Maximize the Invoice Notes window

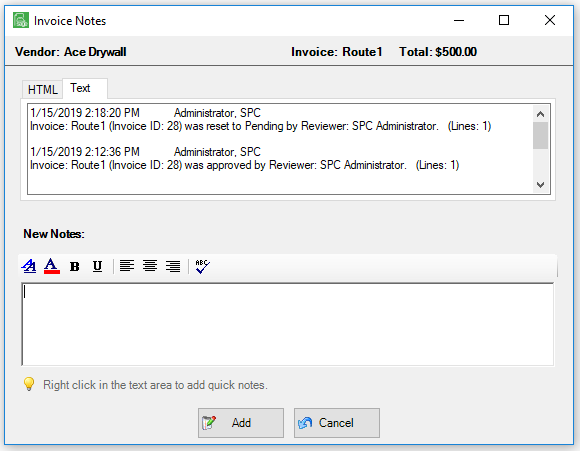pos(504,20)
